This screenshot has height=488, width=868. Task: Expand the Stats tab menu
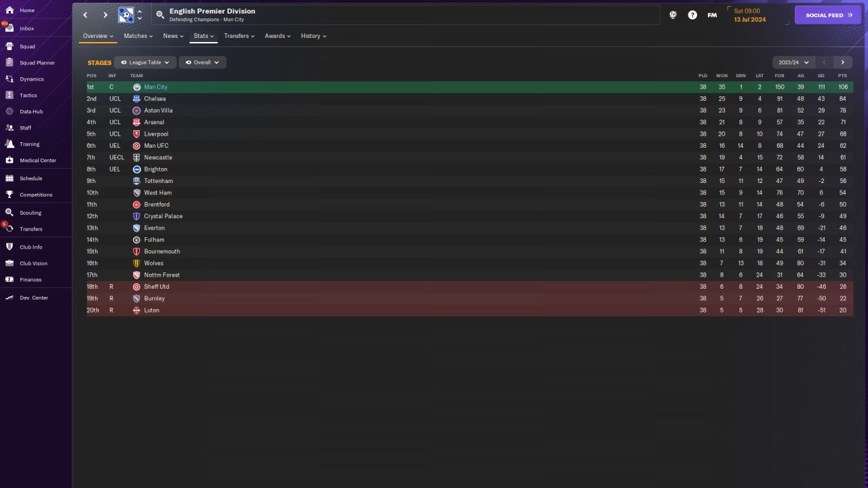pyautogui.click(x=203, y=36)
